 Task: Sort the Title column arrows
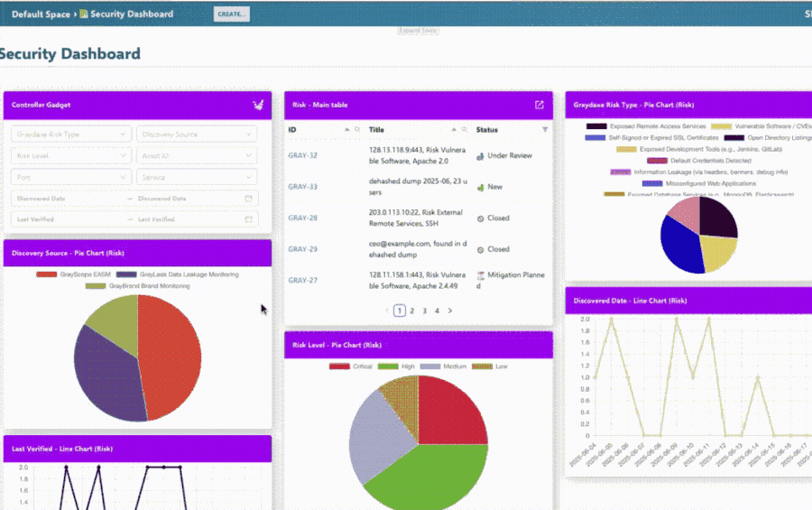(x=454, y=130)
